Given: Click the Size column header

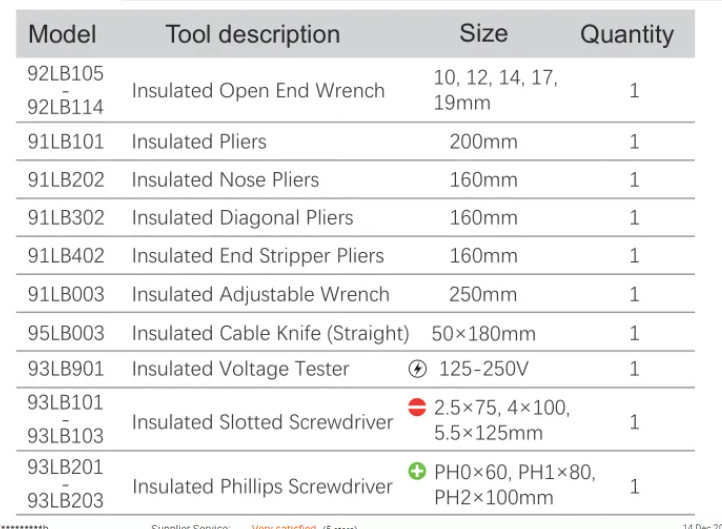Looking at the screenshot, I should click(x=483, y=34).
